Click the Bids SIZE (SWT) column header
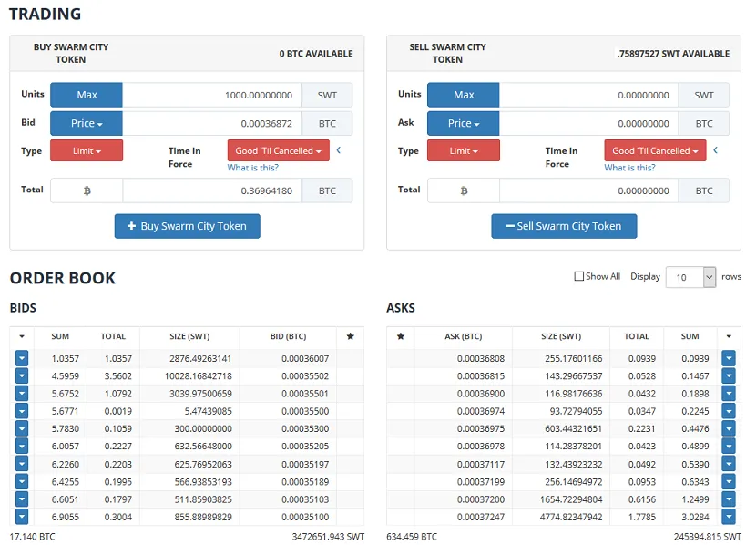The width and height of the screenshot is (756, 545). (x=189, y=336)
